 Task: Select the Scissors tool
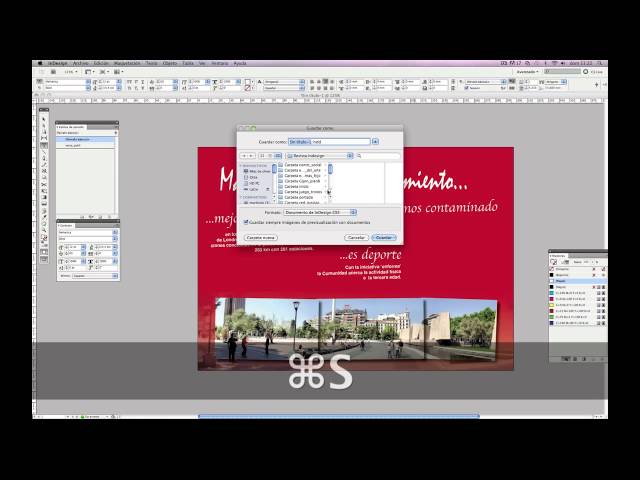[x=44, y=184]
